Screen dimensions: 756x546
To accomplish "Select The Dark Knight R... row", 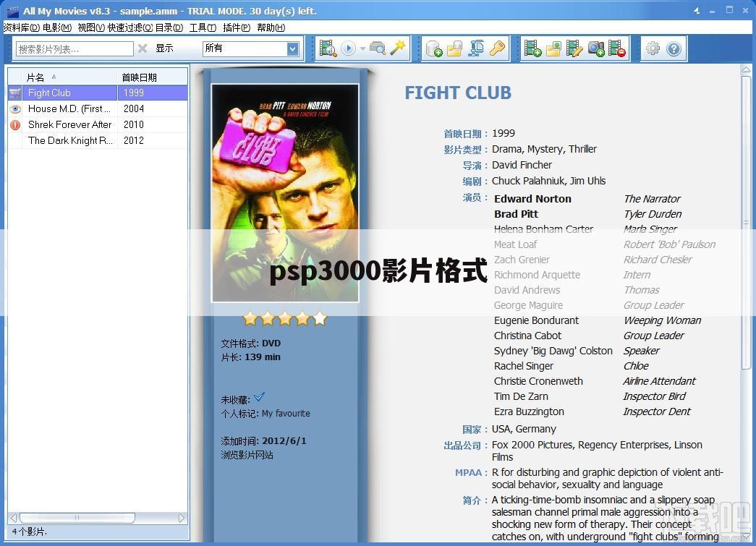I will [x=98, y=140].
